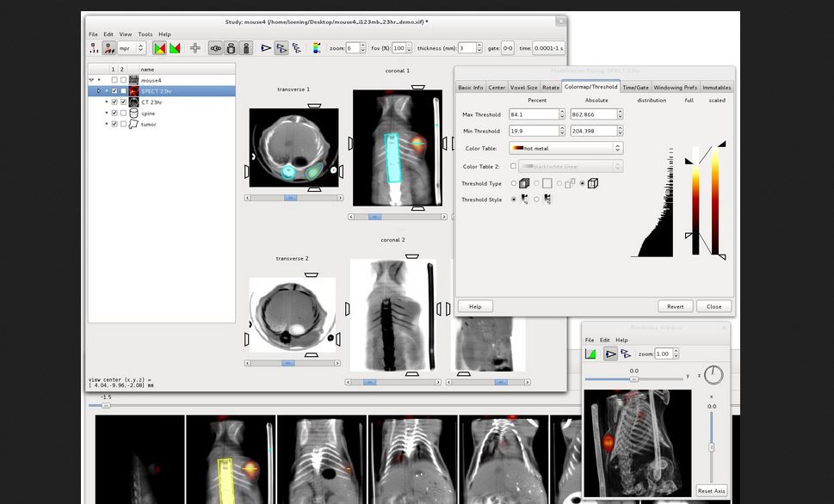Image resolution: width=834 pixels, height=504 pixels.
Task: Open the hot metal Color Table dropdown
Action: click(566, 148)
